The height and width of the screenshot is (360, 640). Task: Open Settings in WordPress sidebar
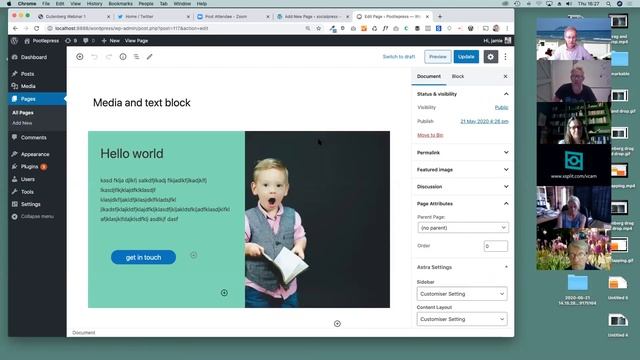click(37, 204)
